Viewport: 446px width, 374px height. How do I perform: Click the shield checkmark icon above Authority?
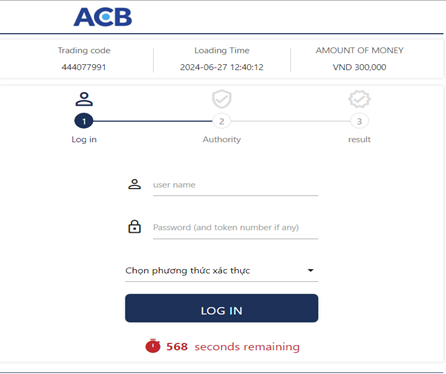(222, 99)
